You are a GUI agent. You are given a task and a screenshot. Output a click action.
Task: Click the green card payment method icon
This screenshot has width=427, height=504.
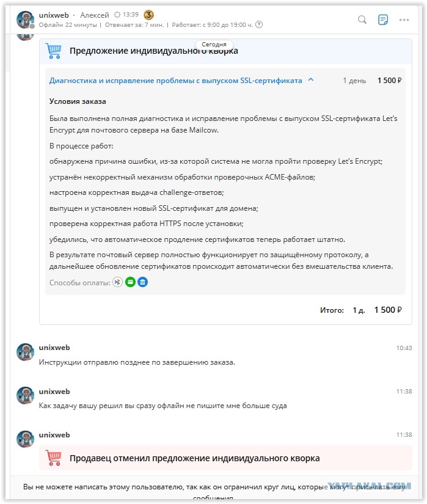[x=130, y=282]
